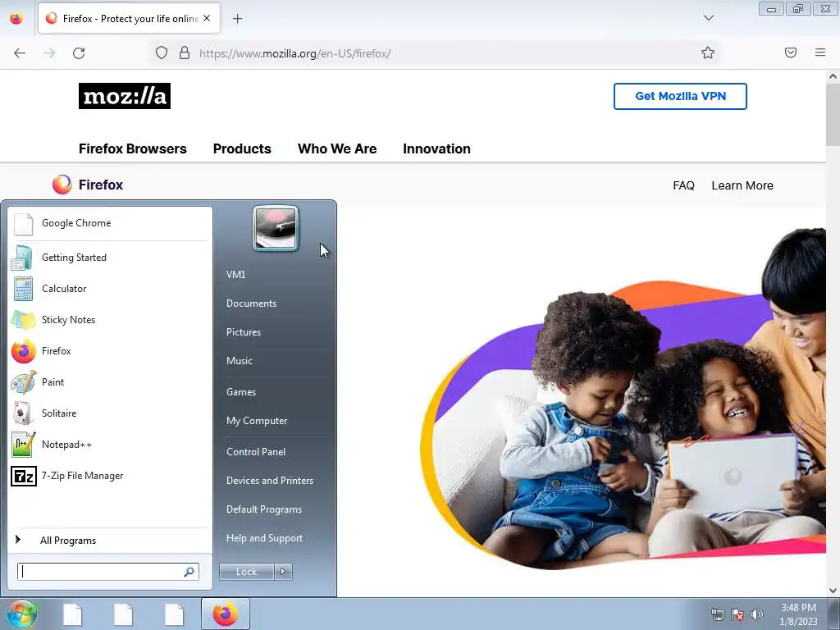Open Innovation navigation menu
840x630 pixels.
[436, 149]
